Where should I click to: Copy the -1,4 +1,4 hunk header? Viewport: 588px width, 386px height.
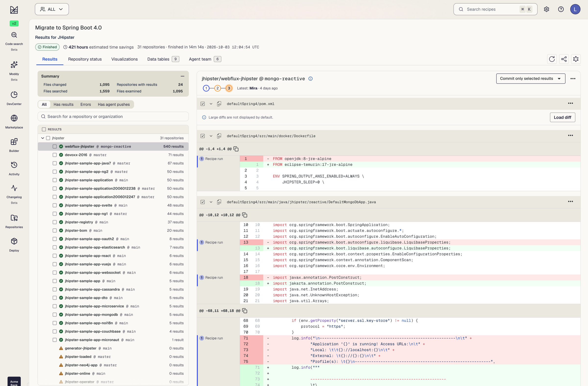(x=236, y=149)
